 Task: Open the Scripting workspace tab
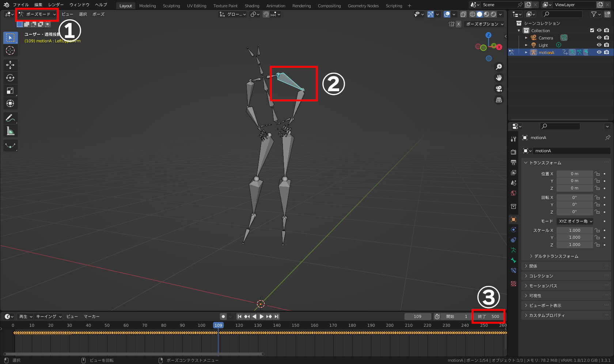pyautogui.click(x=394, y=5)
